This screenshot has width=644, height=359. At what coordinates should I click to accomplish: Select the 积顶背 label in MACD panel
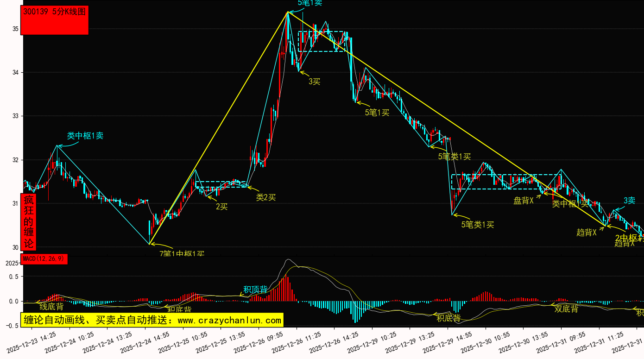point(256,290)
